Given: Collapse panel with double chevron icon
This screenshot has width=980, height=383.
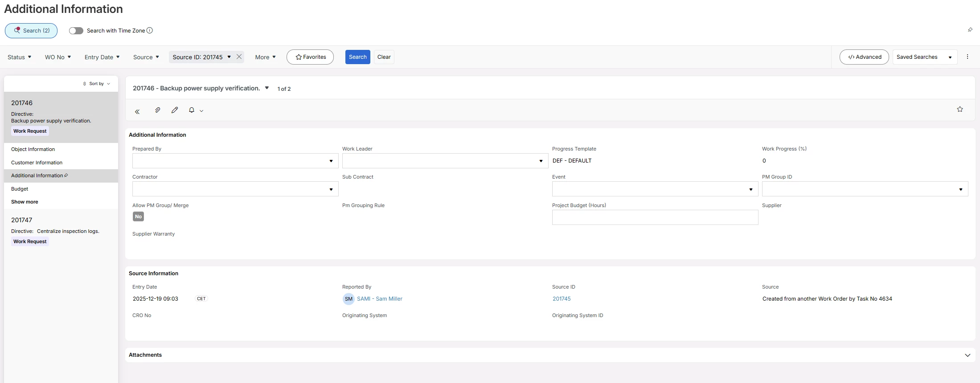Looking at the screenshot, I should (137, 111).
